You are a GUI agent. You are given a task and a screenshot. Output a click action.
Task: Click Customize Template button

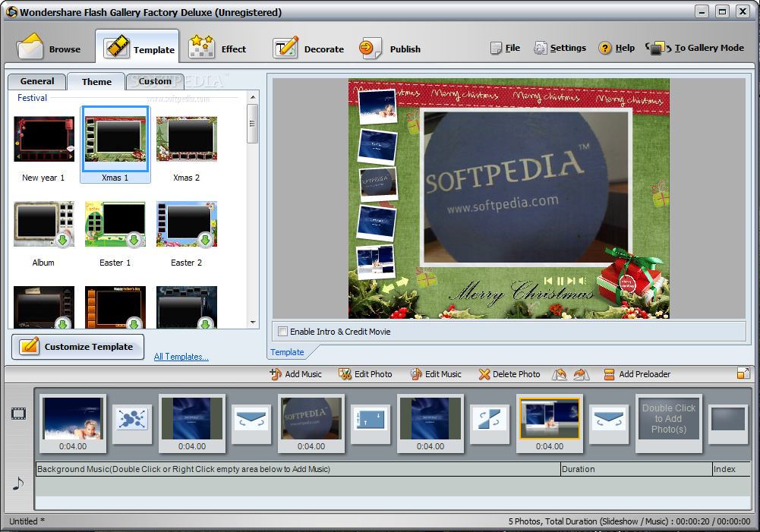[77, 347]
